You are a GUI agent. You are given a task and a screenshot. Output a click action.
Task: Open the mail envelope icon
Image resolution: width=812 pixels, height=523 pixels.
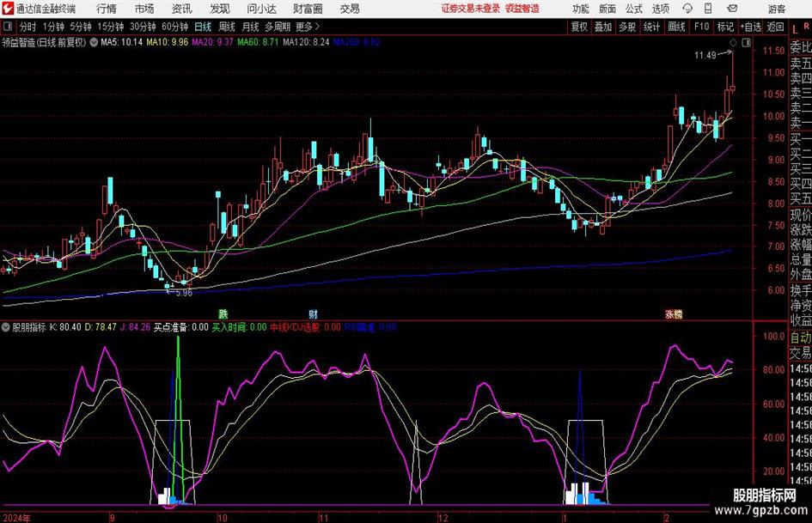[x=732, y=9]
